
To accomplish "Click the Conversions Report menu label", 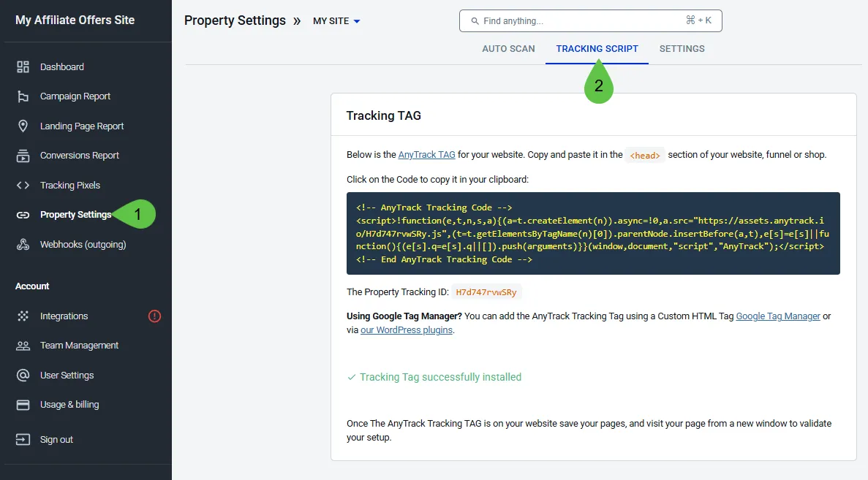I will (x=80, y=156).
